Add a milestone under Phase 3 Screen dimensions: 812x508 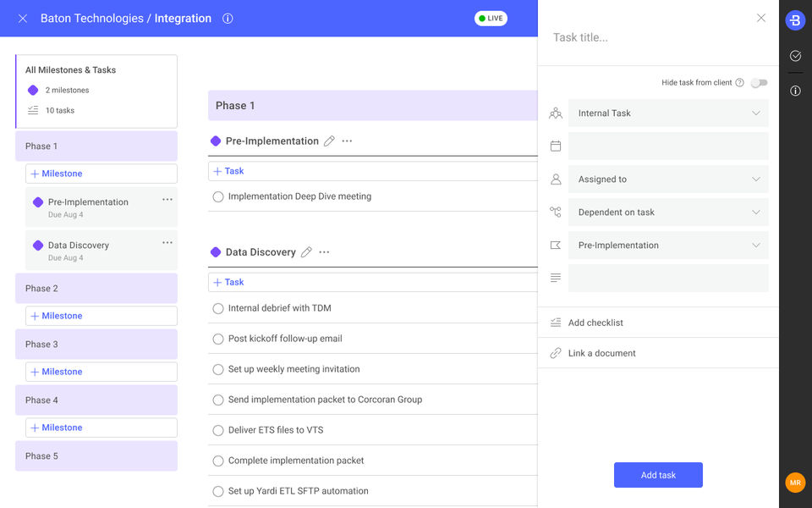click(x=101, y=372)
